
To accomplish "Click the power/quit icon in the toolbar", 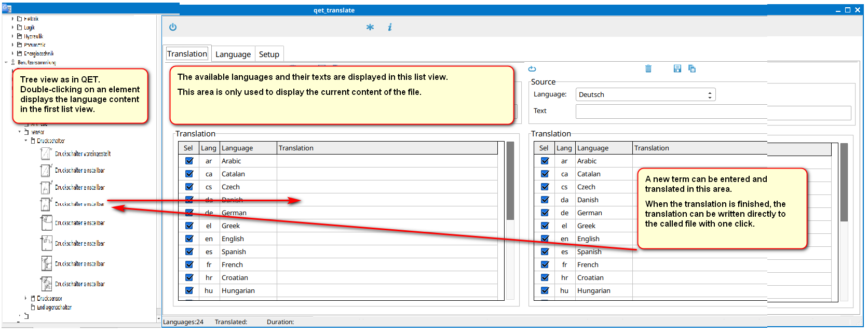I will pos(173,27).
